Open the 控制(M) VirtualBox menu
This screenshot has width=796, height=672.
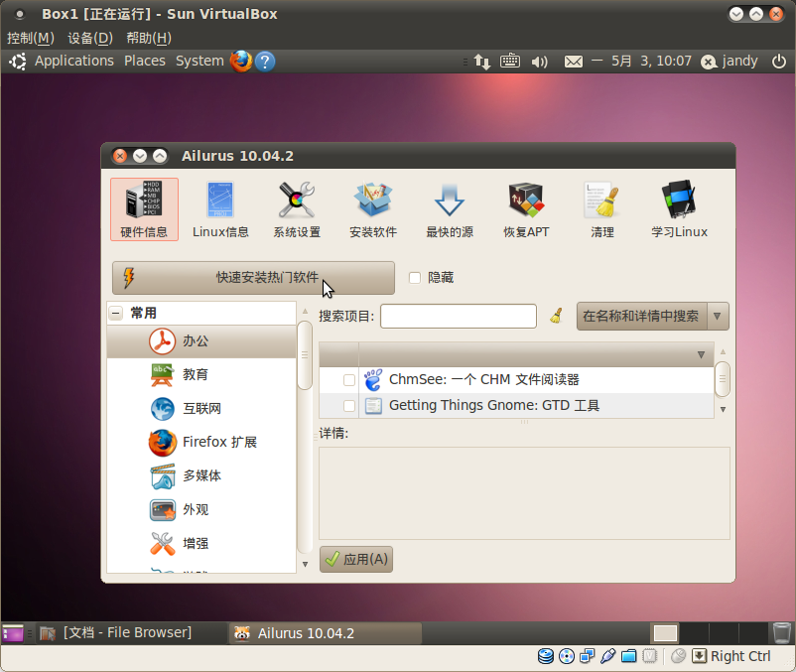[31, 38]
